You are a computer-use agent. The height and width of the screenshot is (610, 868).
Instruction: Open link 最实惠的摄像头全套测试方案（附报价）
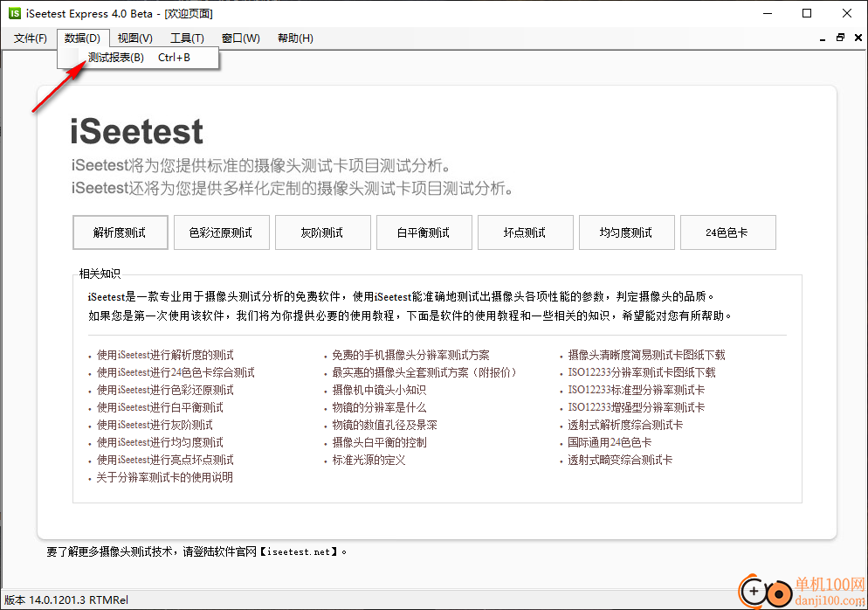click(424, 373)
